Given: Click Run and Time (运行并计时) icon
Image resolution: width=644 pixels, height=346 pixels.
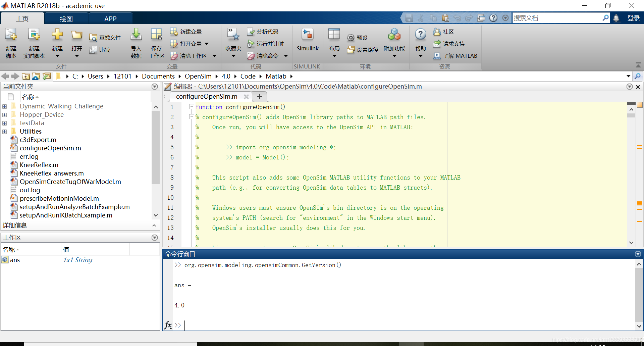Looking at the screenshot, I should click(251, 44).
